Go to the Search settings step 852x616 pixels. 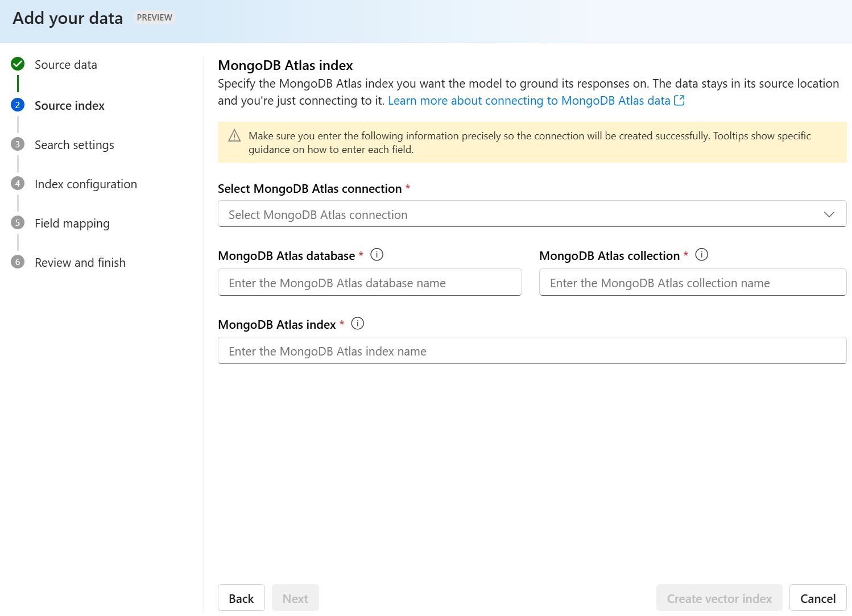point(75,145)
